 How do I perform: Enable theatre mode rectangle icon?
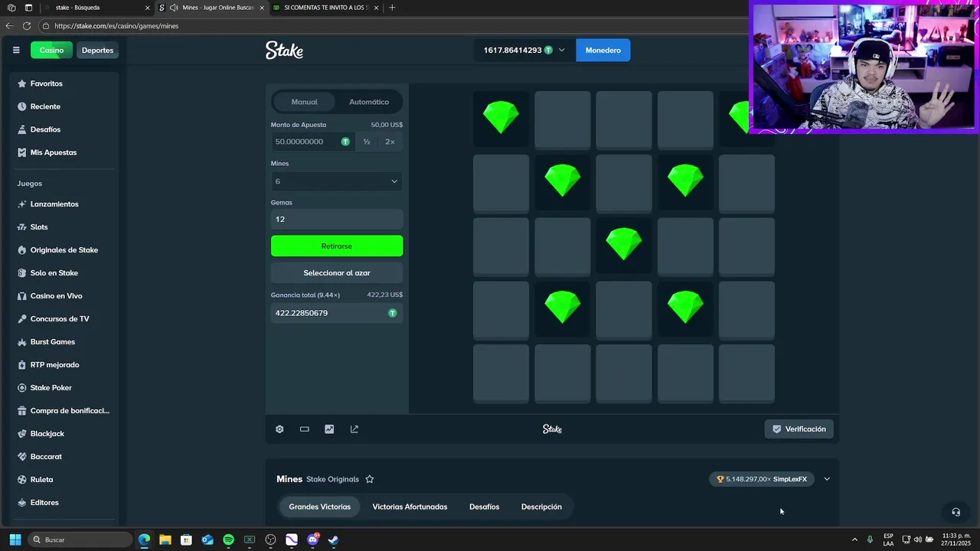pyautogui.click(x=305, y=429)
